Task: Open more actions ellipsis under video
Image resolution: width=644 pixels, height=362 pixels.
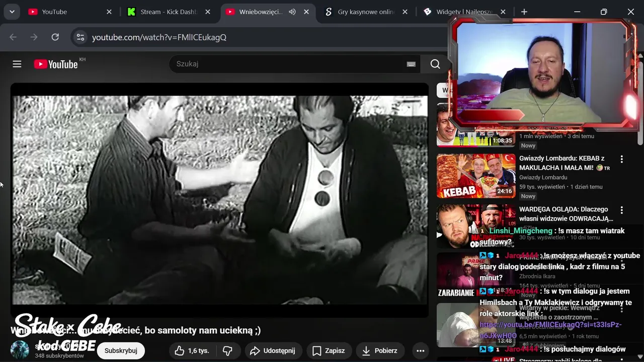Action: pos(420,351)
